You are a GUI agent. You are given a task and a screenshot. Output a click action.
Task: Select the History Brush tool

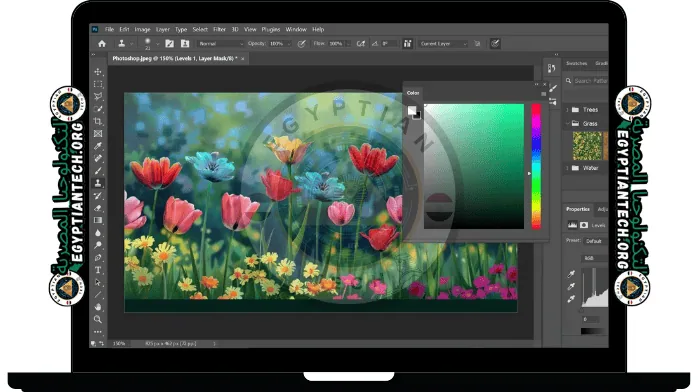pos(98,196)
